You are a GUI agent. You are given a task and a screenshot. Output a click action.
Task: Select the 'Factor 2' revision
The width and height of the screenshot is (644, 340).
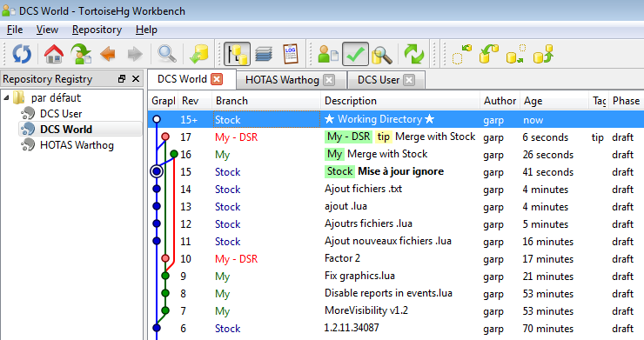[x=396, y=259]
